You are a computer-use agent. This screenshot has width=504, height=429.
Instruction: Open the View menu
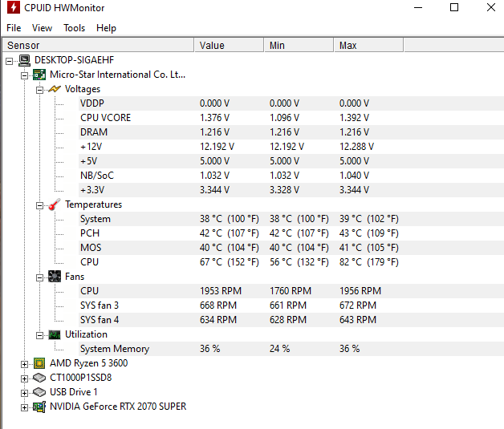(42, 28)
